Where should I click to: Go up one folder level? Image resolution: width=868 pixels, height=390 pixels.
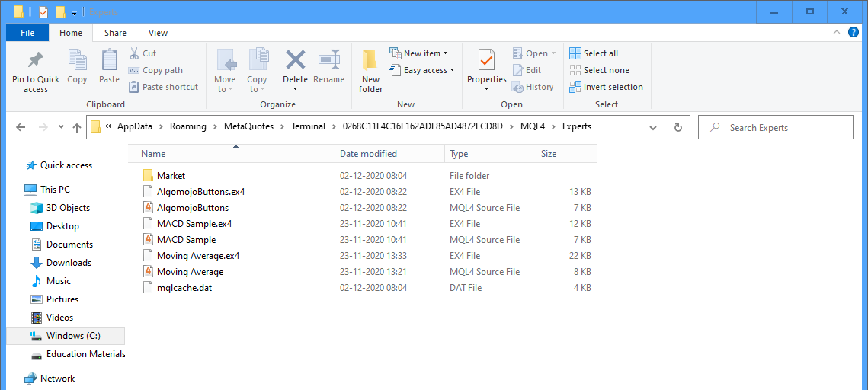click(77, 127)
